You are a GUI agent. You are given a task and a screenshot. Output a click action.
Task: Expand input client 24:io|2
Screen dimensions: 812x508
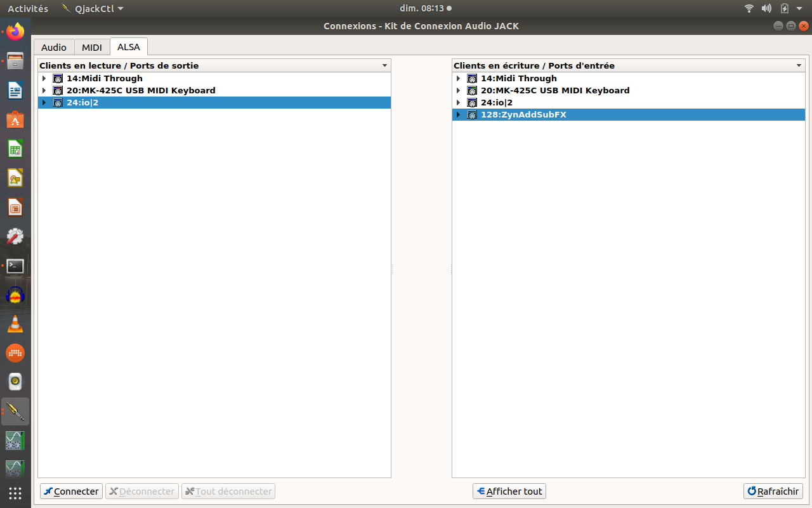(x=459, y=103)
